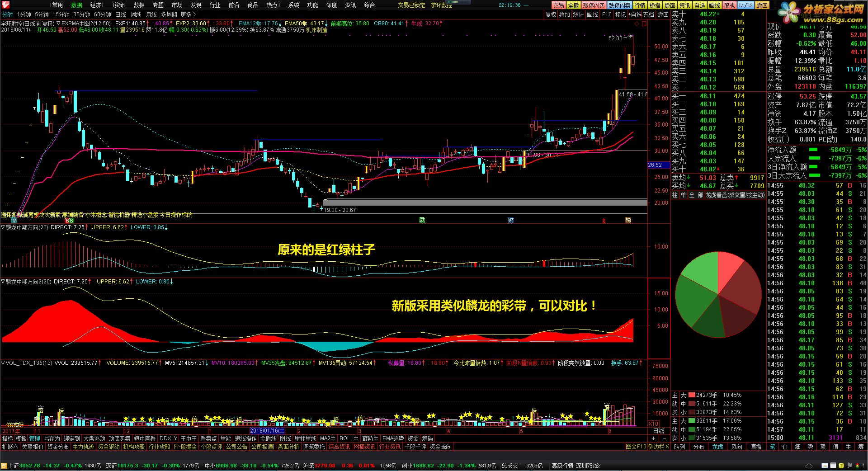Viewport: 868px width, 471px height.
Task: Open 图文F10 link
Action: [x=636, y=447]
